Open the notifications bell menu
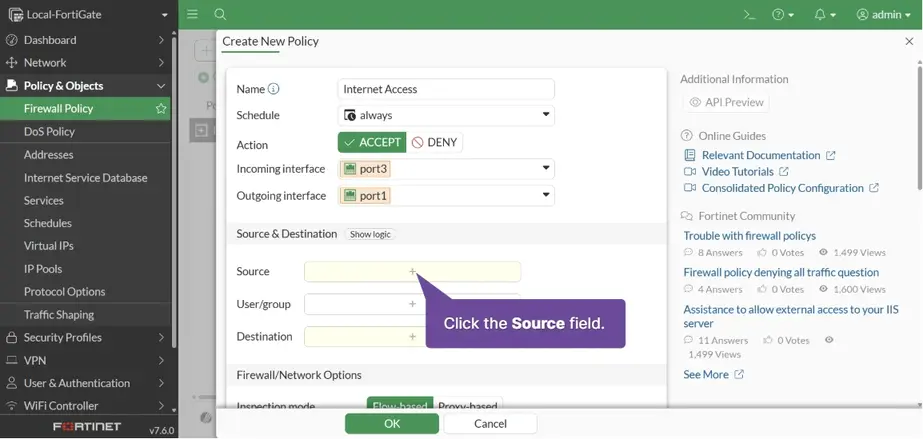Viewport: 923px width, 439px height. tap(825, 15)
